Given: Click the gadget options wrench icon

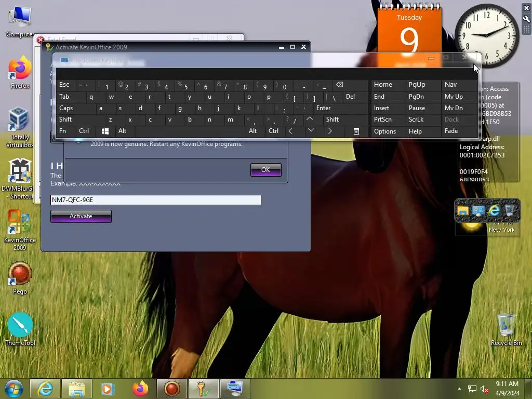Looking at the screenshot, I should [527, 19].
